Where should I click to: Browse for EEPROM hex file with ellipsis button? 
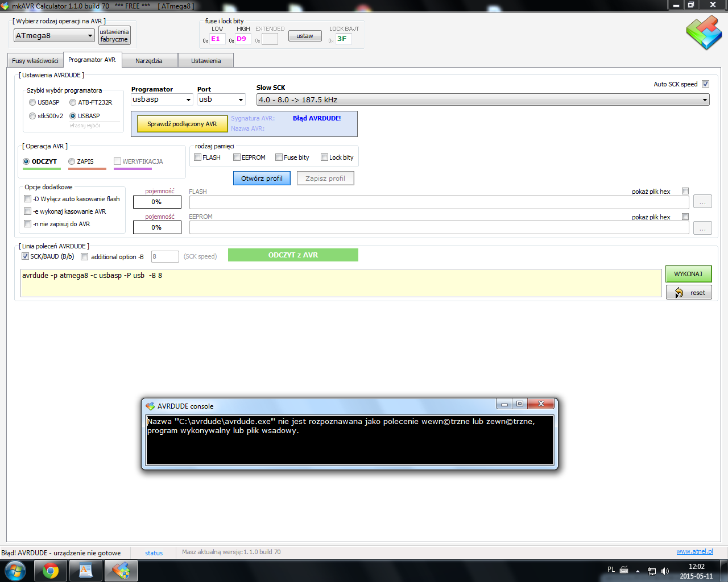tap(702, 228)
